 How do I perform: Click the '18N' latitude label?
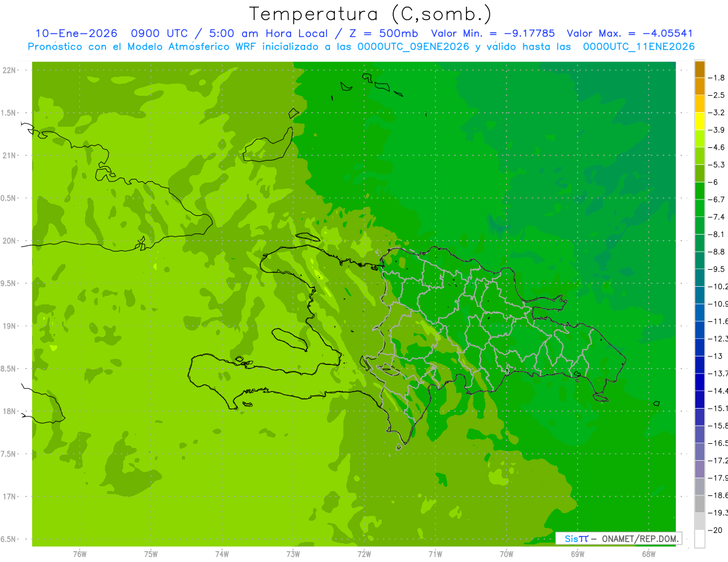click(x=9, y=411)
